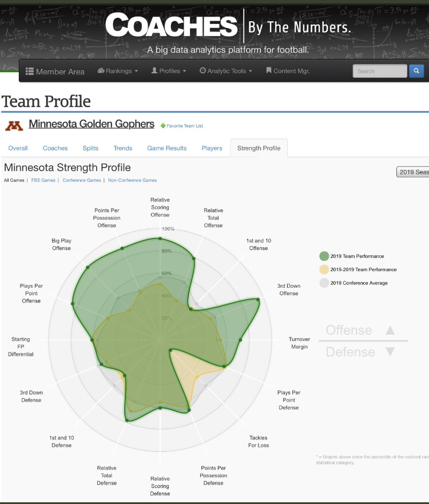Filter by All Games
This screenshot has height=504, width=429.
point(14,180)
